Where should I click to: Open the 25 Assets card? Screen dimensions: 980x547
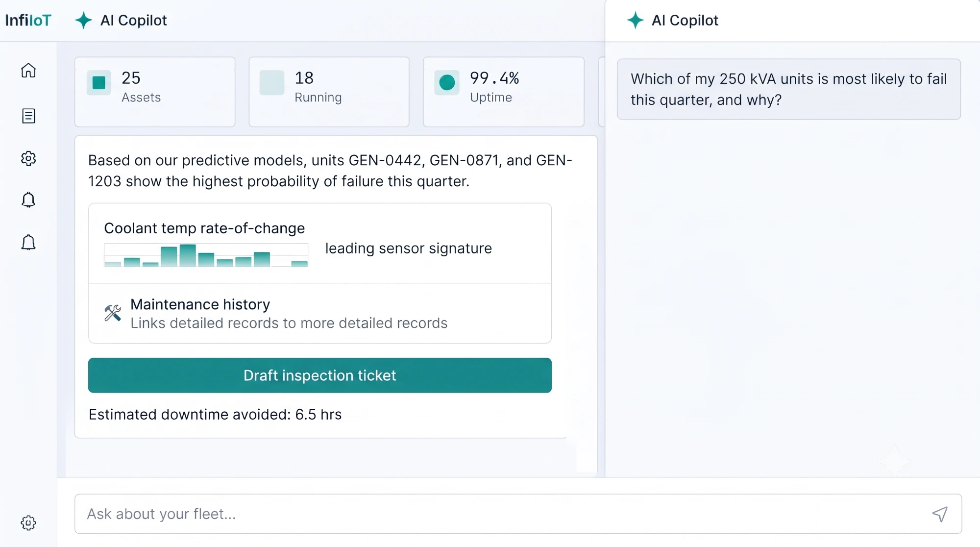155,92
